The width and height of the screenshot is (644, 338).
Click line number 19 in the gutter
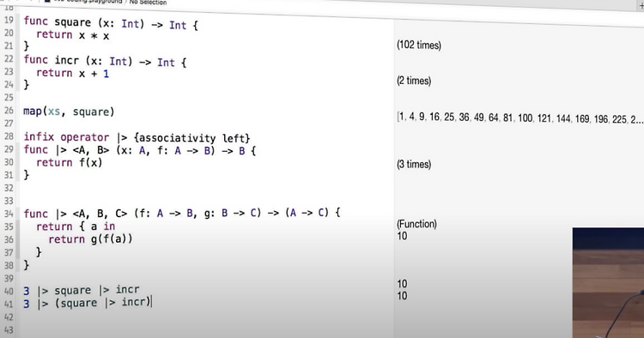pos(9,20)
